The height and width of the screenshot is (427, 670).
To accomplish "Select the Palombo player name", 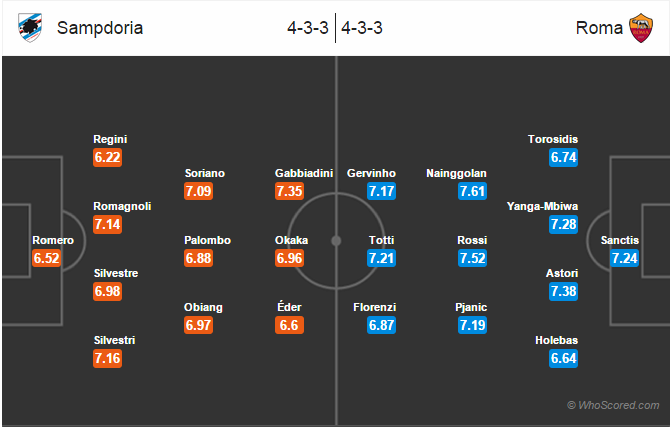I will [x=207, y=240].
